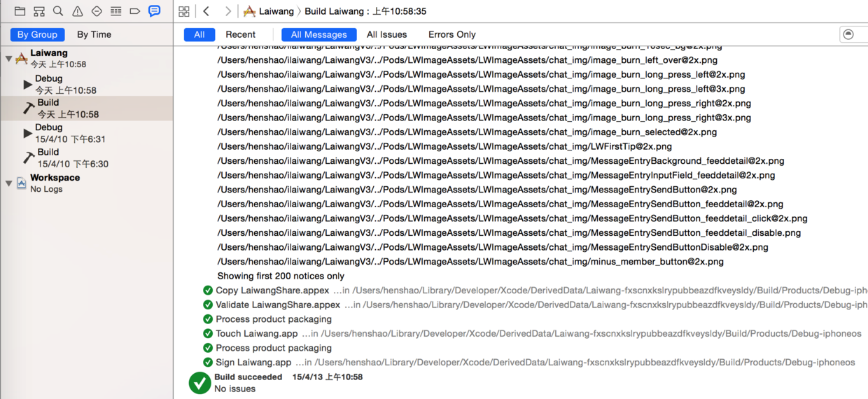868x399 pixels.
Task: Click the first Process product packaging step
Action: point(274,319)
